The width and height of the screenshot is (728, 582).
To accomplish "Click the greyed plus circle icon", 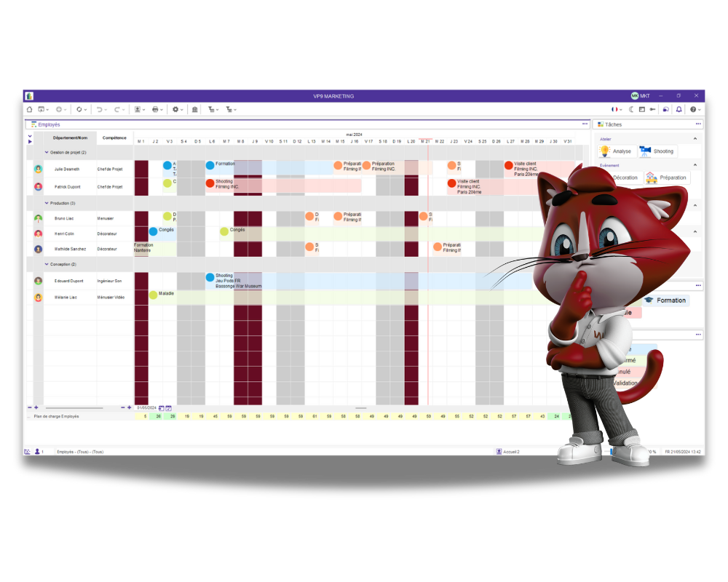I will point(59,110).
